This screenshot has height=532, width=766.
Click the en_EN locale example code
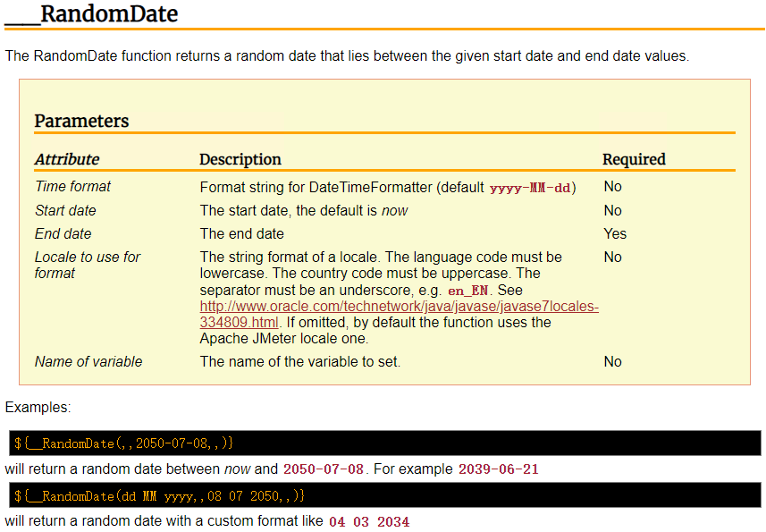click(x=467, y=291)
